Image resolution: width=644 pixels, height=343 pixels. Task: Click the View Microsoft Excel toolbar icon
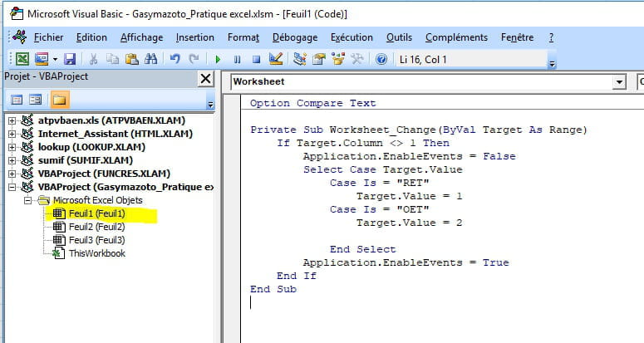[x=22, y=59]
